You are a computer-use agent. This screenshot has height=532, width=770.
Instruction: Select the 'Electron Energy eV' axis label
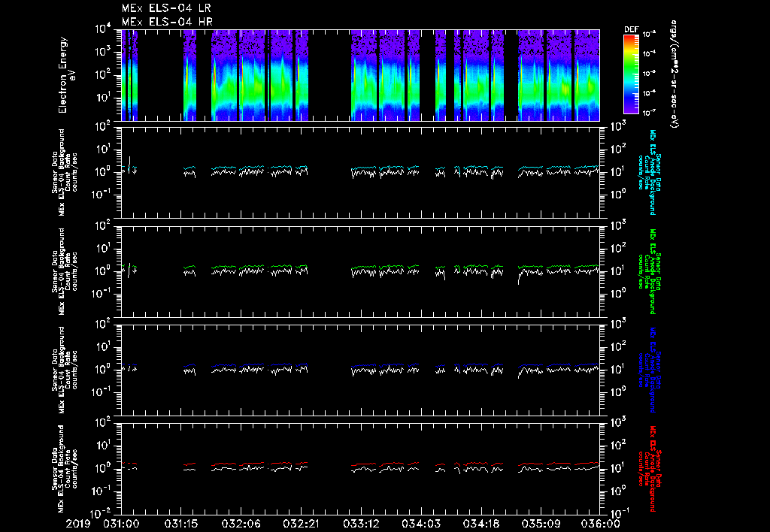point(66,75)
